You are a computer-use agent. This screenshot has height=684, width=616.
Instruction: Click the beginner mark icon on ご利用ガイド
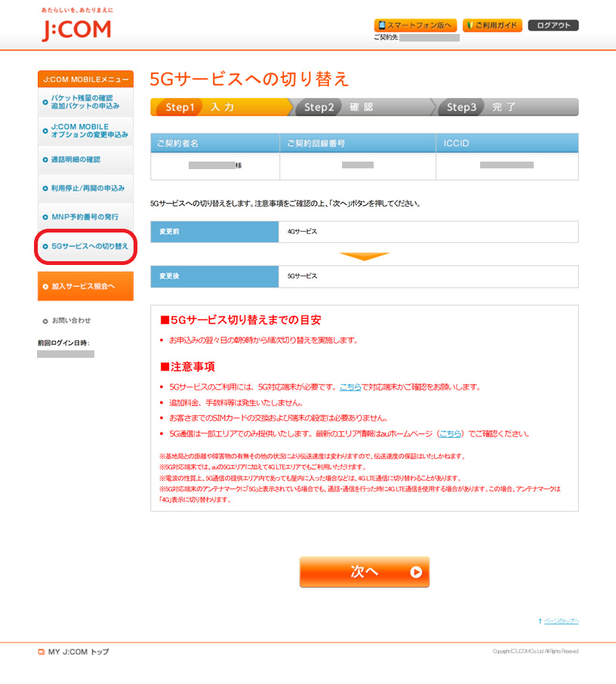pyautogui.click(x=470, y=26)
